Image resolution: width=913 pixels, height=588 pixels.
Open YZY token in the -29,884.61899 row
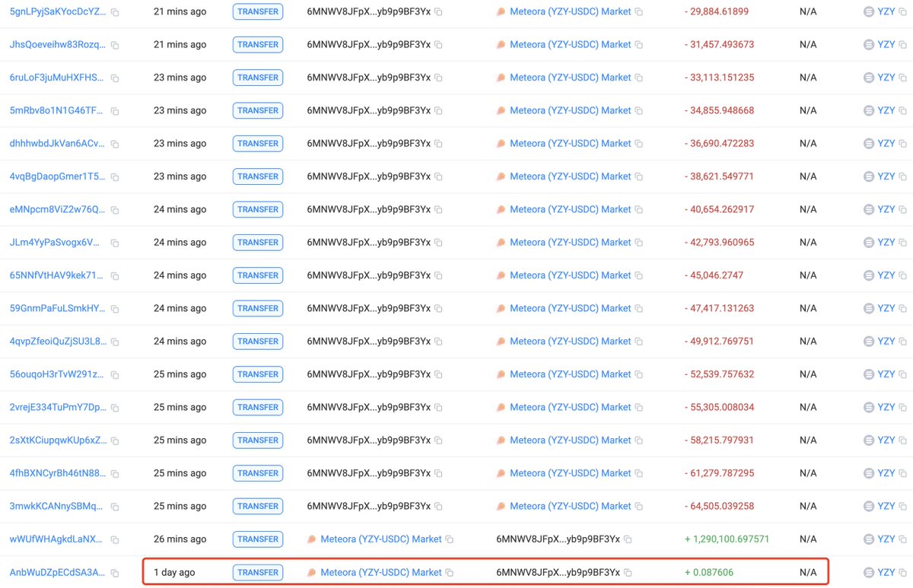point(886,11)
